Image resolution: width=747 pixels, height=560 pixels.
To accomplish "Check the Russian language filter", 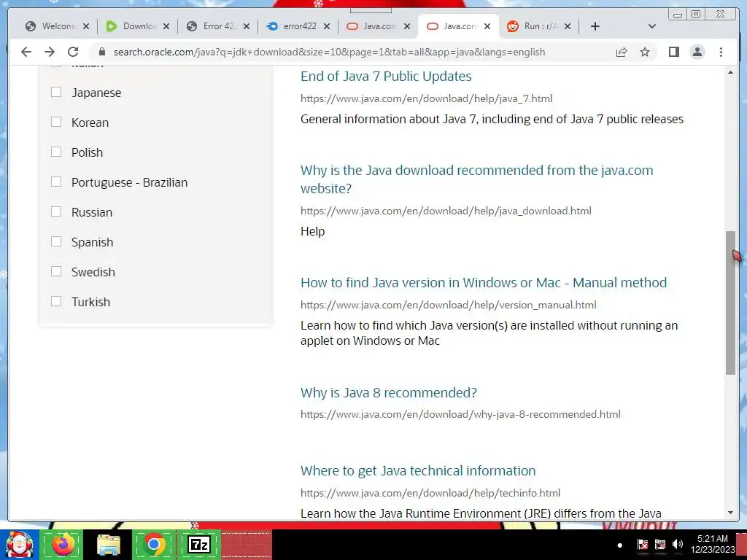I will pyautogui.click(x=56, y=211).
